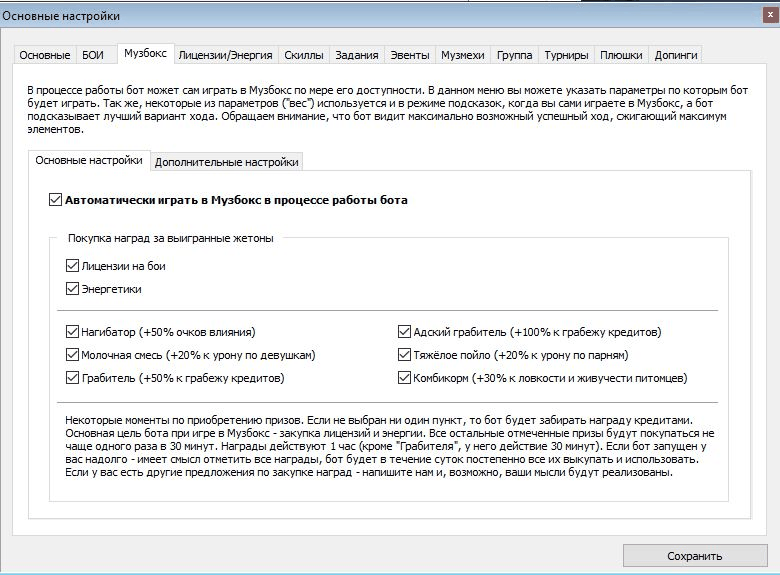Toggle Молочная смесь checkbox

[x=72, y=355]
